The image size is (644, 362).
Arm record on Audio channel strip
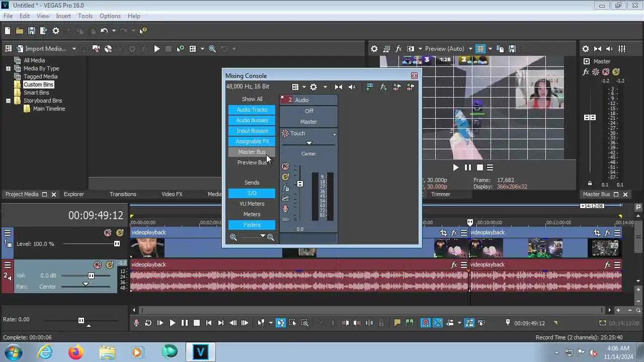pyautogui.click(x=285, y=209)
